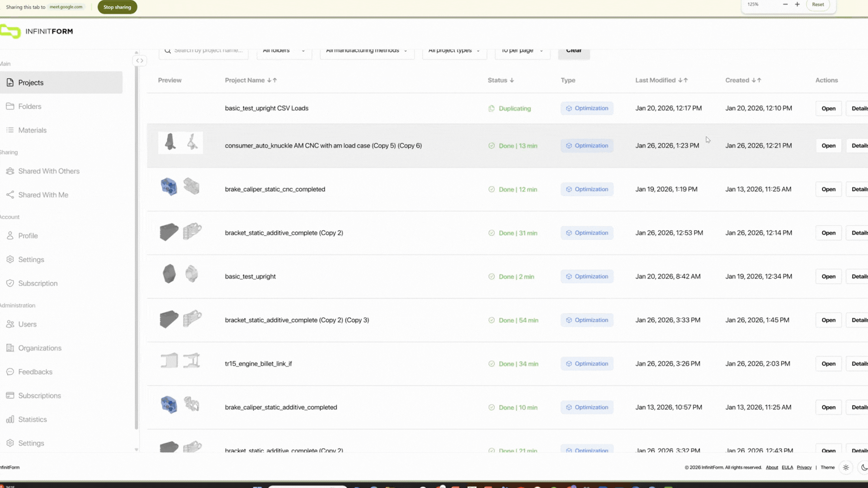Image resolution: width=868 pixels, height=488 pixels.
Task: Click the Organizations building icon
Action: 10,348
